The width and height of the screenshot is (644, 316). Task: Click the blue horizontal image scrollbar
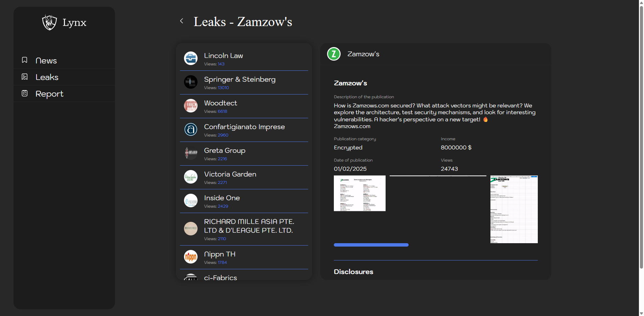pyautogui.click(x=371, y=245)
